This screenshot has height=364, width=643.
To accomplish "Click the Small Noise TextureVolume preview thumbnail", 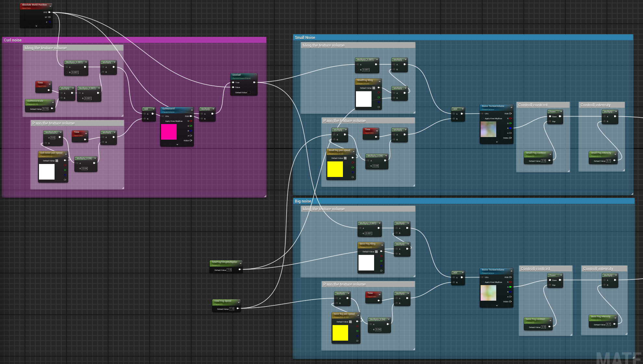I will pyautogui.click(x=488, y=129).
